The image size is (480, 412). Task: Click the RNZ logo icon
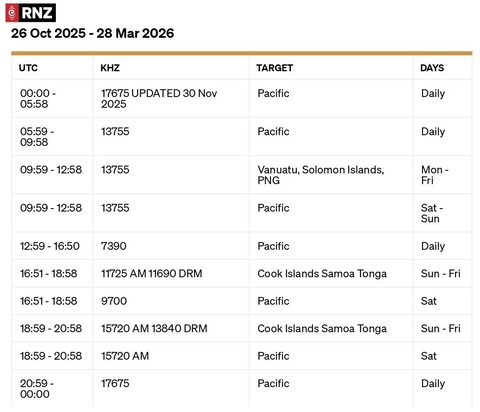pos(31,13)
